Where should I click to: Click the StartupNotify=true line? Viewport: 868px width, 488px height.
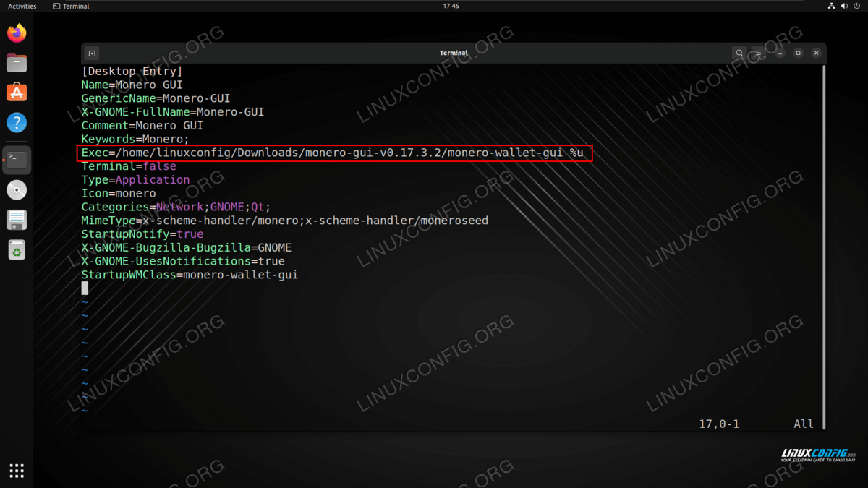coord(142,234)
